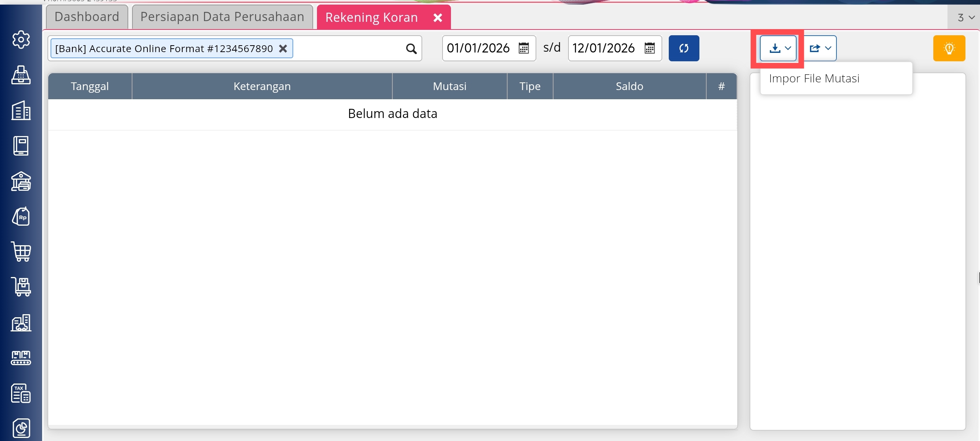This screenshot has width=980, height=441.
Task: Open the settings gear in sidebar
Action: (21, 39)
